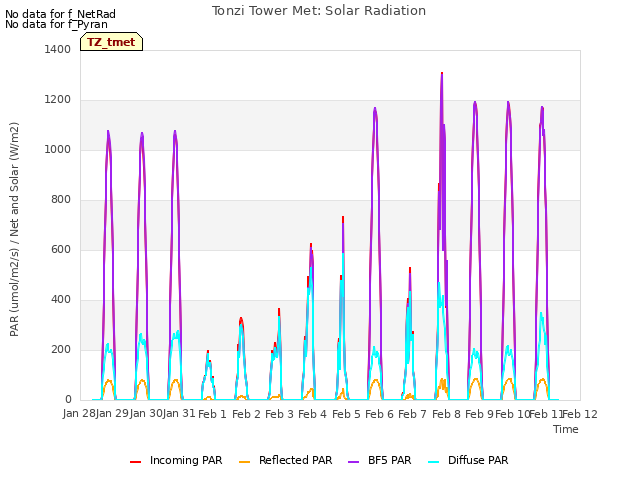Click the 1000 y-axis tick label
The height and width of the screenshot is (480, 640).
pyautogui.click(x=58, y=149)
